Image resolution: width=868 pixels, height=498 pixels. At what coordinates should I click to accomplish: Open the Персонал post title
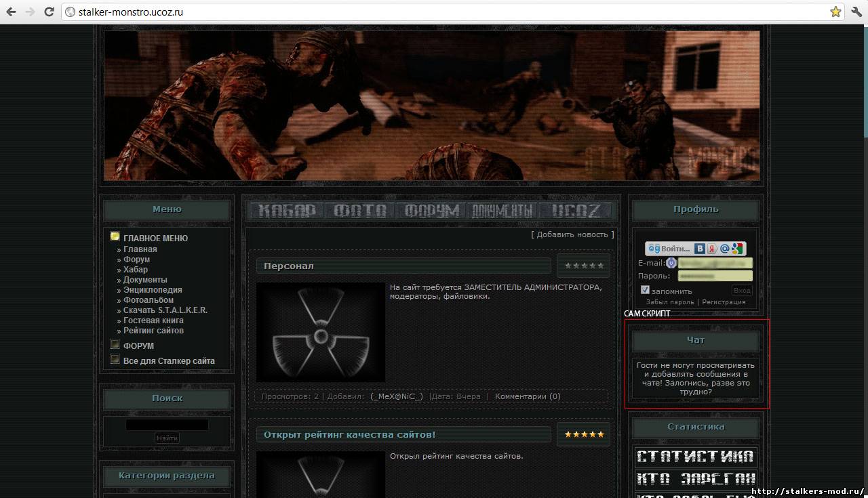pyautogui.click(x=289, y=266)
